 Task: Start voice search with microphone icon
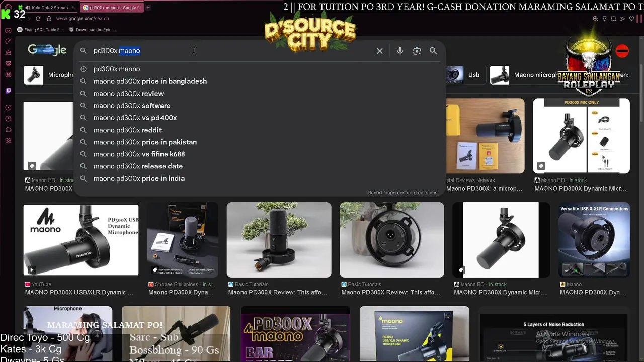pyautogui.click(x=400, y=51)
